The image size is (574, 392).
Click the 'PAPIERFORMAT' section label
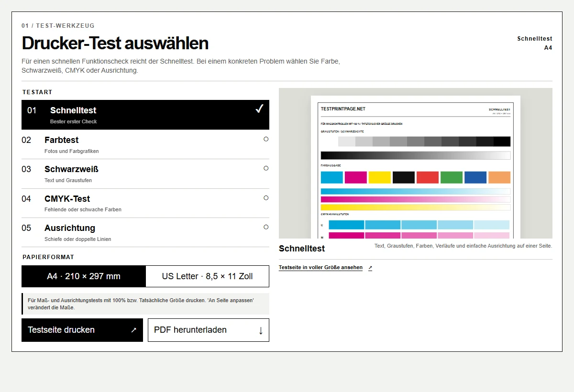tap(48, 257)
